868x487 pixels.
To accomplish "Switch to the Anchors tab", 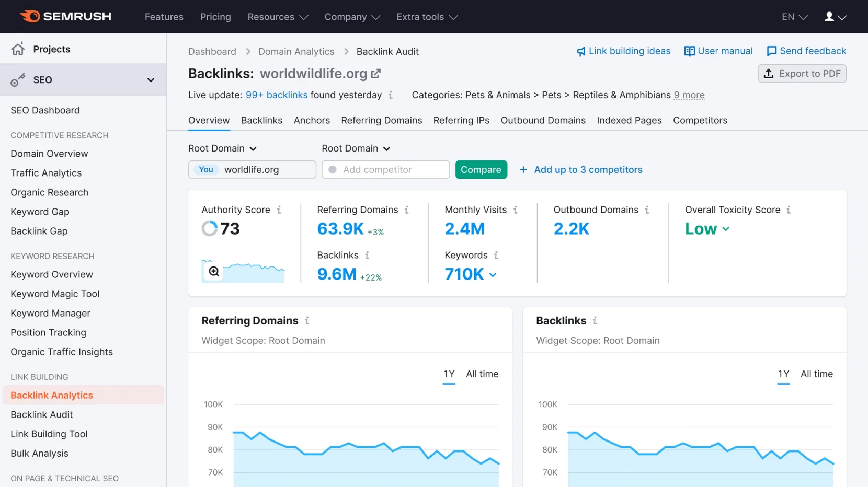I will click(x=312, y=120).
